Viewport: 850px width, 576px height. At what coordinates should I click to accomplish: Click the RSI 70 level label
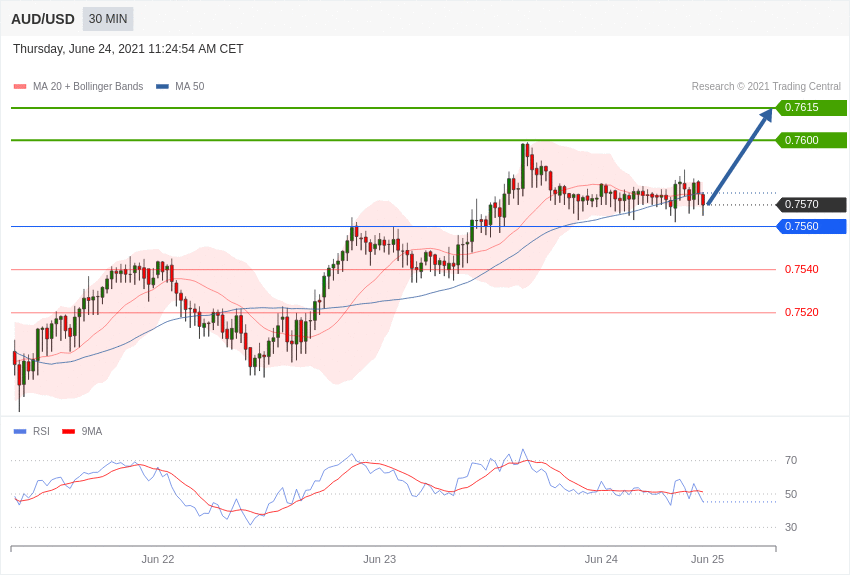pyautogui.click(x=791, y=460)
